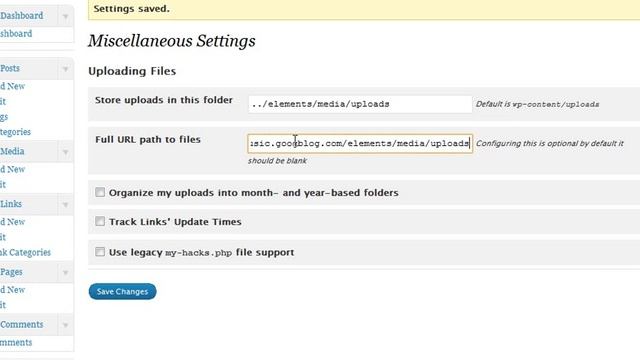Open Add New under Pages
Screen dimensions: 640x360
13,290
